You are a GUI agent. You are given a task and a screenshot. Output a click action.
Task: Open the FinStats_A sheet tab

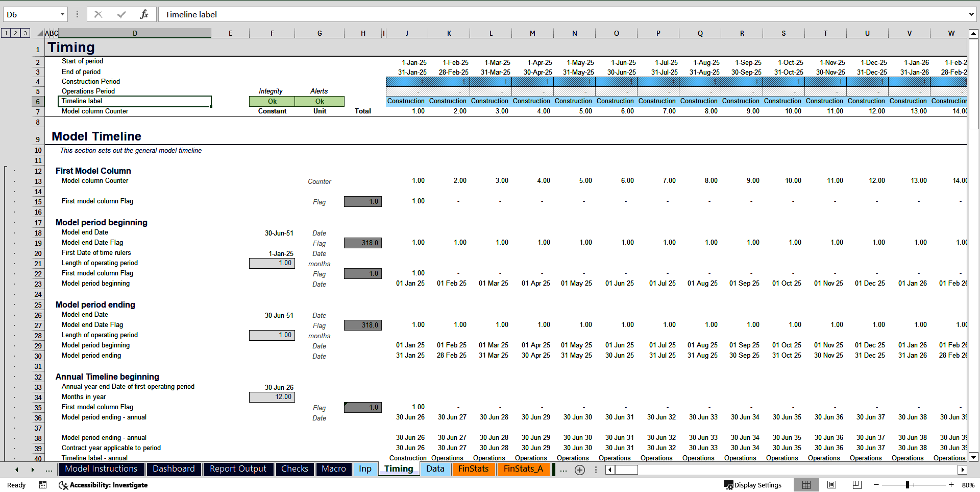(x=523, y=469)
